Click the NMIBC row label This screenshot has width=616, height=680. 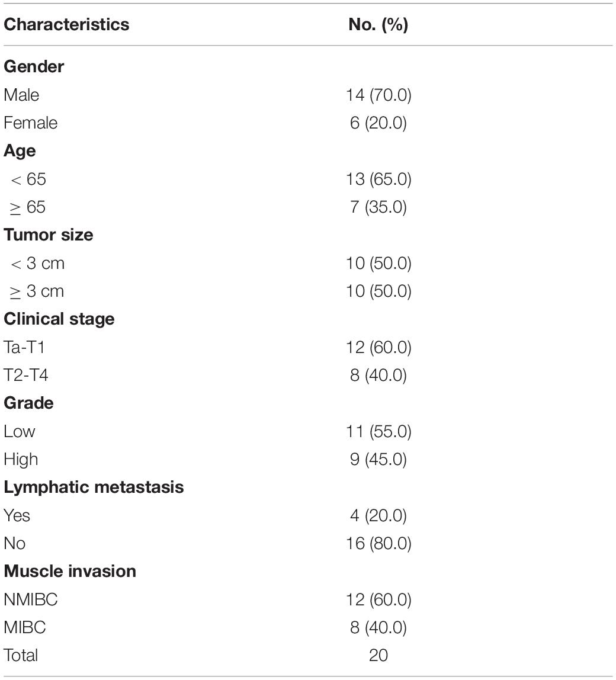coord(30,600)
